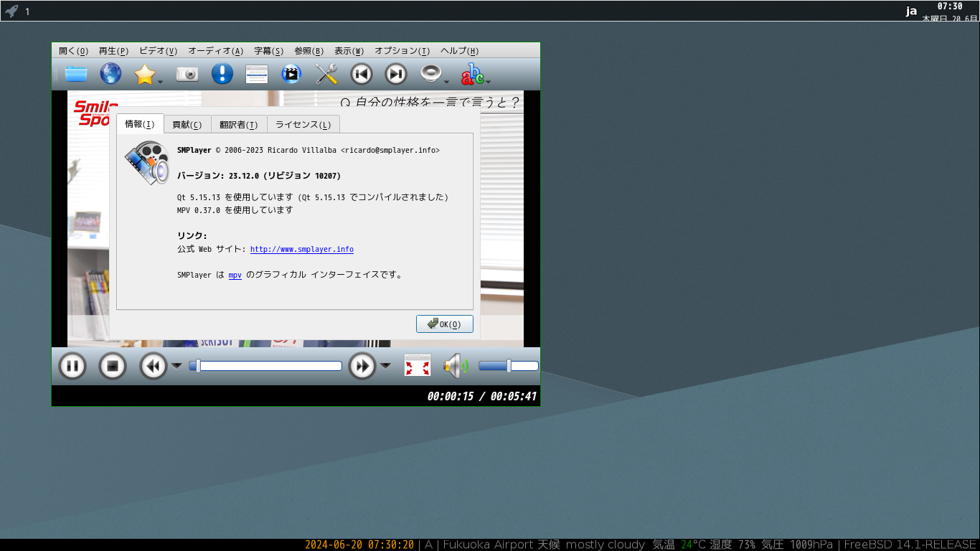Viewport: 980px width, 551px height.
Task: Go to the previous track in toolbar
Action: [362, 74]
